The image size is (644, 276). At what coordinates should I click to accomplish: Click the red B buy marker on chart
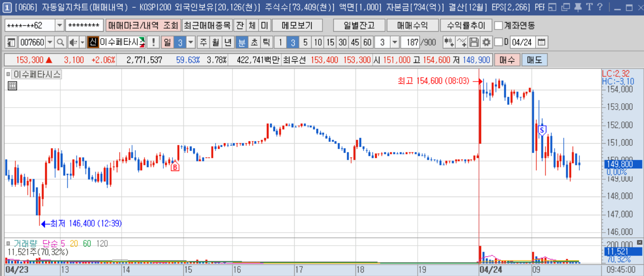click(175, 167)
